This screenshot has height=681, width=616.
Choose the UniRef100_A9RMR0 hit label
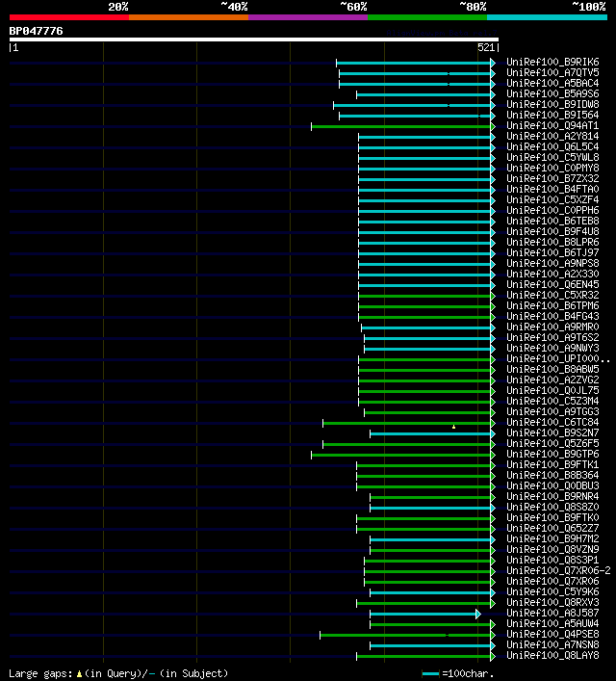pos(552,327)
